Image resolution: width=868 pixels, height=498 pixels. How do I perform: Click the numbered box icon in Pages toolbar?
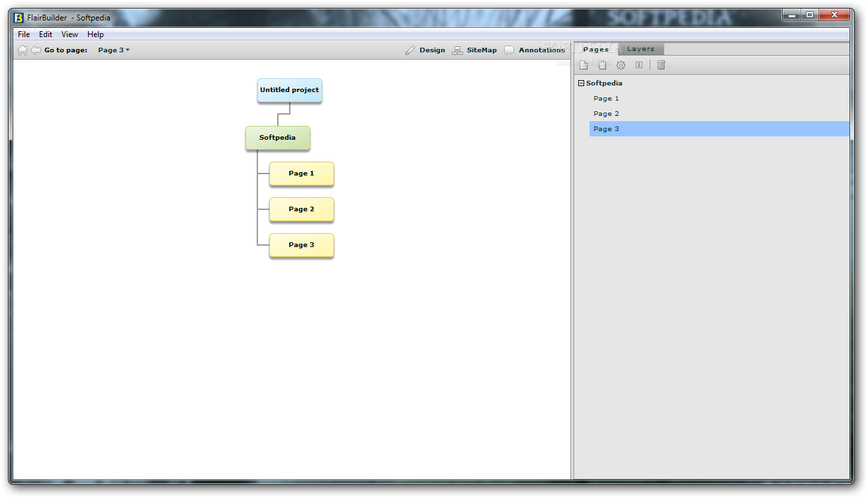coord(639,65)
